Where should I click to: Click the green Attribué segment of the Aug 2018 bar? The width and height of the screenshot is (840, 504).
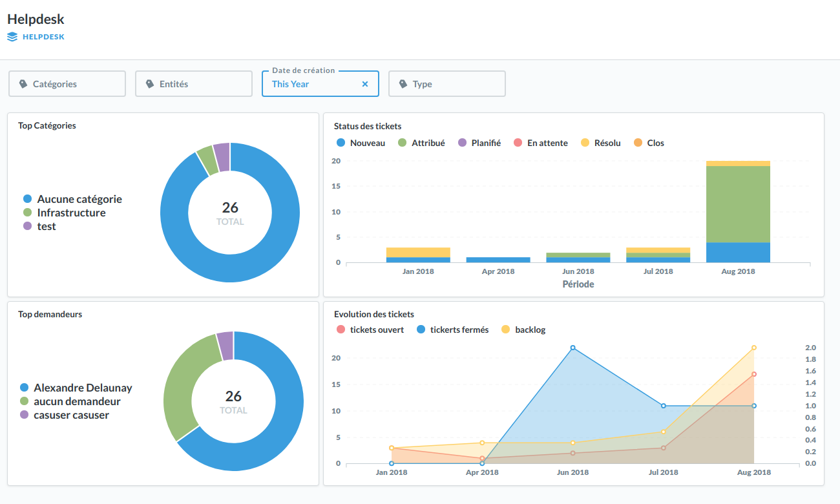pyautogui.click(x=738, y=204)
